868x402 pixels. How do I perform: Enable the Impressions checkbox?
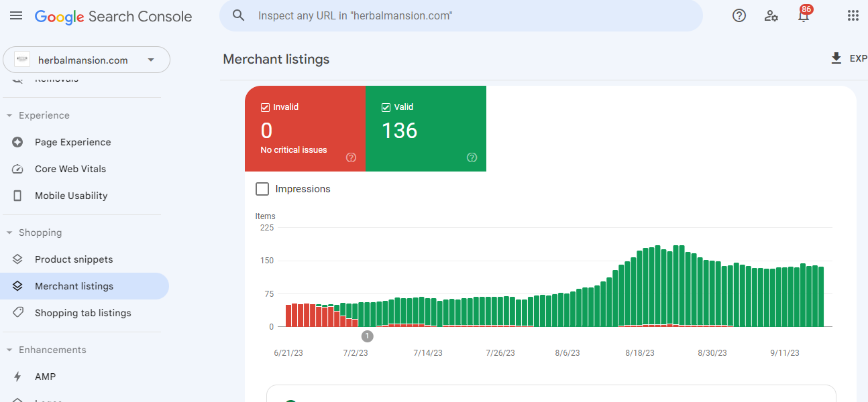pyautogui.click(x=262, y=189)
